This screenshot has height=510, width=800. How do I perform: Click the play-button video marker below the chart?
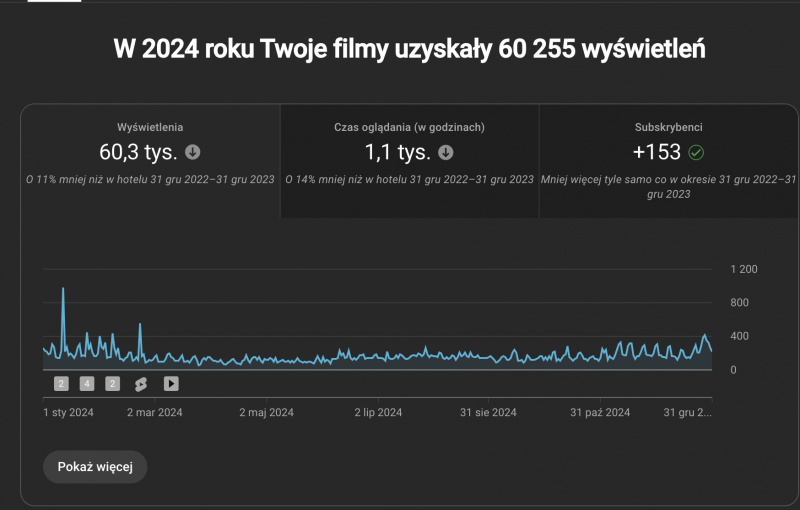point(171,383)
